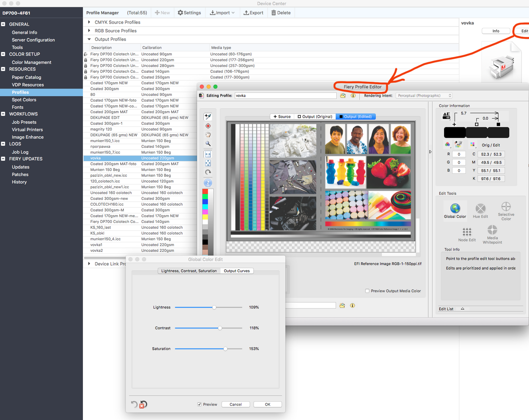Screen dimensions: 529x420
Task: Select the Hue Edit tool
Action: tap(480, 211)
